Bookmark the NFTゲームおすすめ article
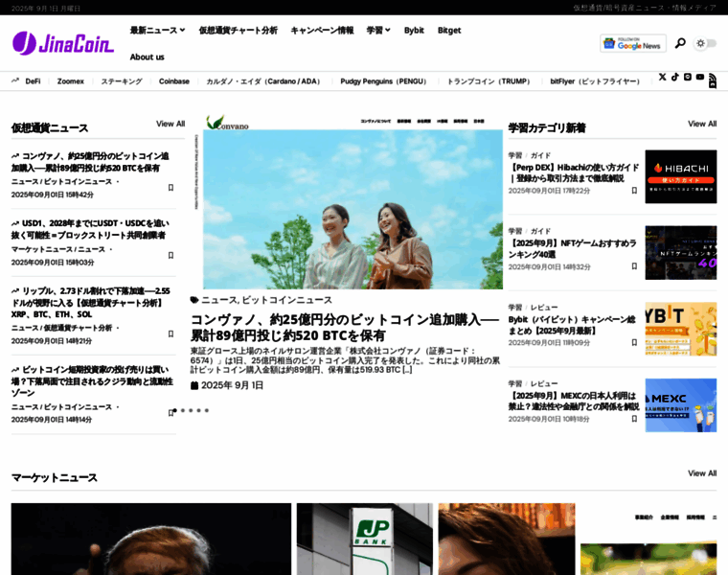The width and height of the screenshot is (728, 575). (634, 266)
